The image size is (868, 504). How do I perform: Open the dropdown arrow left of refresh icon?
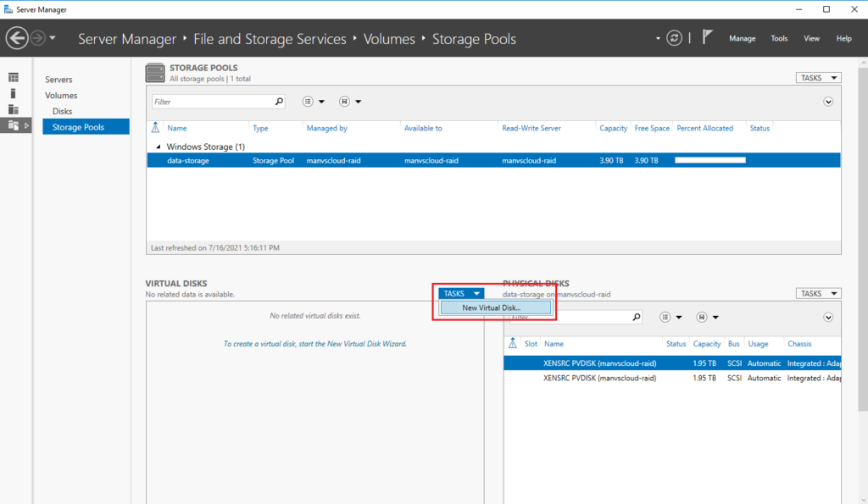[x=658, y=39]
